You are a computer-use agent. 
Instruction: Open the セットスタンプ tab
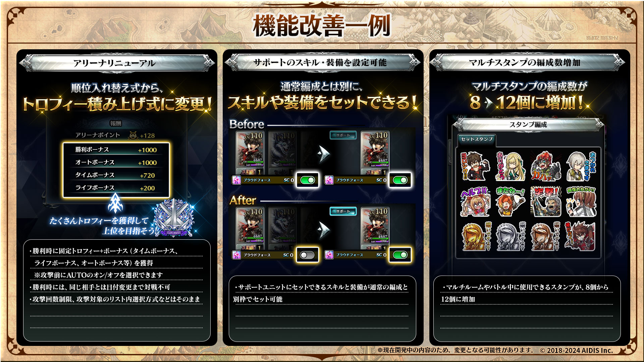pos(477,139)
